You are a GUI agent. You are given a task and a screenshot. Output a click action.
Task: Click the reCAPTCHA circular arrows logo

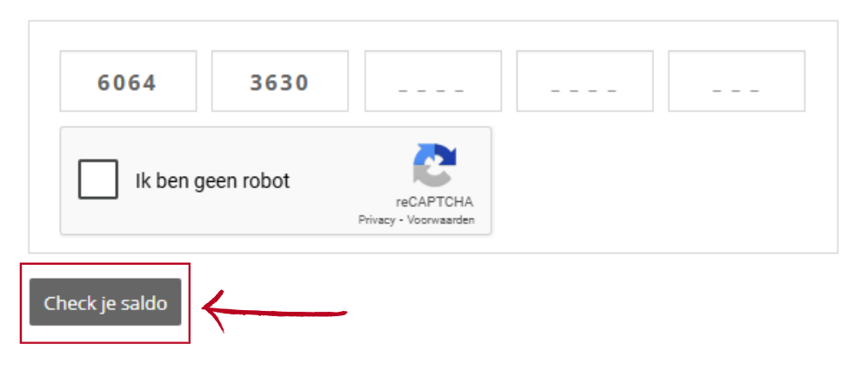435,165
